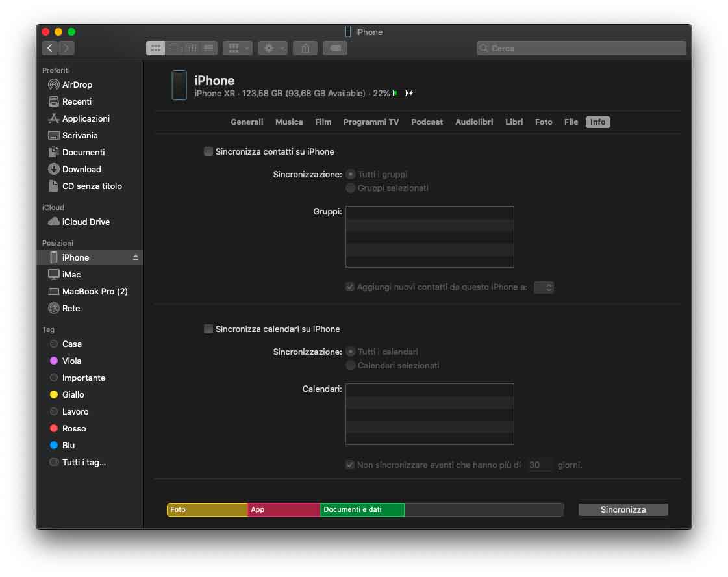Toggle Aggiungi nuovi contatti da questo iPhone
728x577 pixels.
coord(349,287)
